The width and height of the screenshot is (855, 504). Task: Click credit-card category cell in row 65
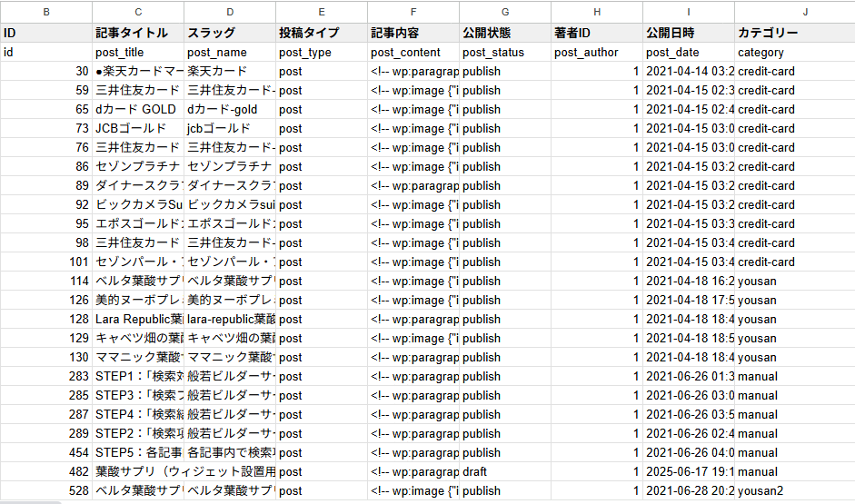pos(794,110)
